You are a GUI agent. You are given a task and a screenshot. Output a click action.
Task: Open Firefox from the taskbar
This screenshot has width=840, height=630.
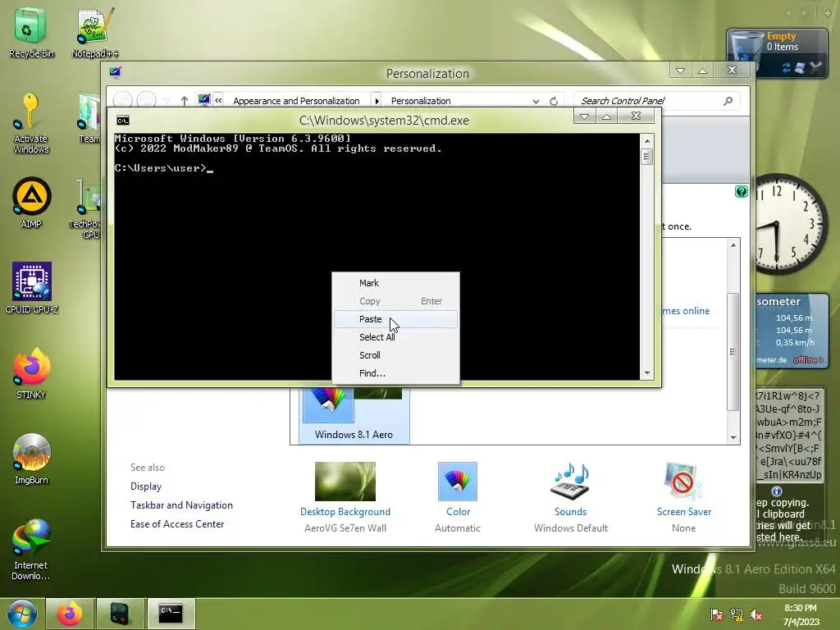[70, 614]
